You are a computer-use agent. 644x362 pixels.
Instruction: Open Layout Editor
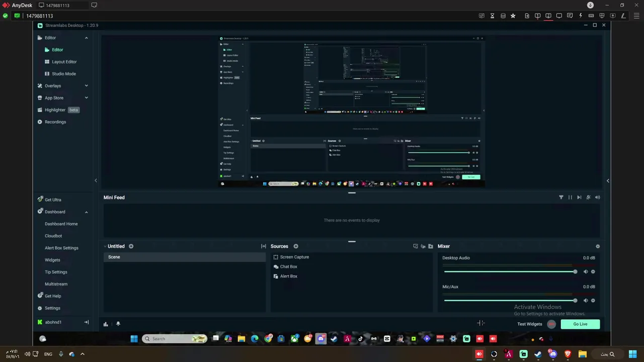(64, 62)
